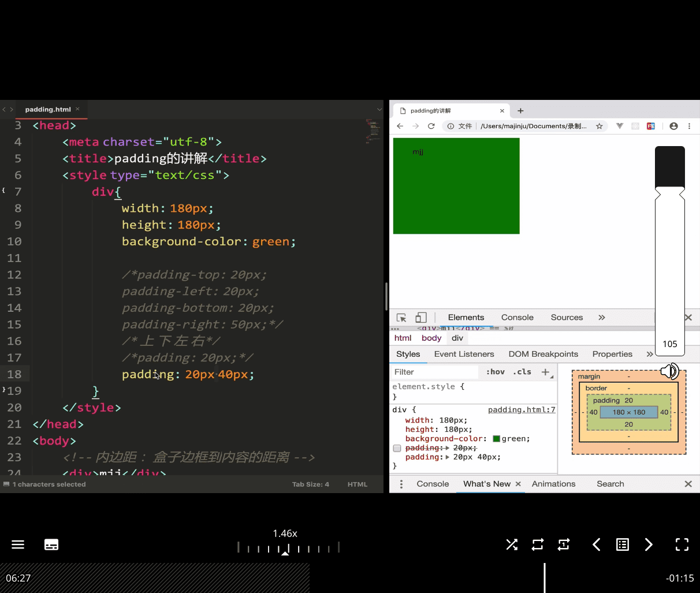Click the Chrome forward arrow
Viewport: 700px width, 593px height.
point(415,126)
